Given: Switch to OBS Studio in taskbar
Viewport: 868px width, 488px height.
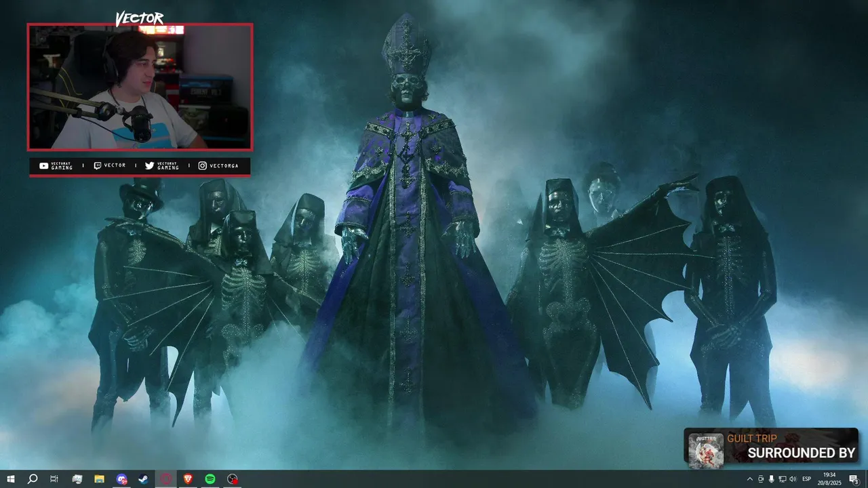Looking at the screenshot, I should pyautogui.click(x=233, y=479).
